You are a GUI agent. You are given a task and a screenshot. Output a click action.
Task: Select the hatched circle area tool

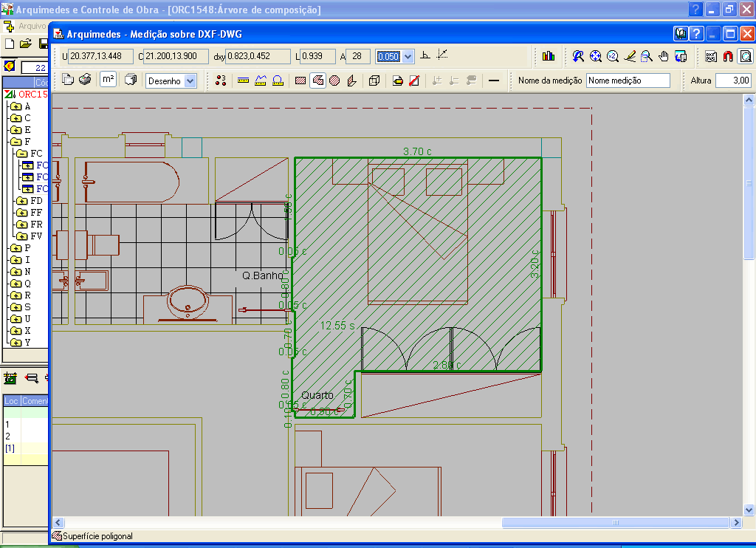(334, 81)
